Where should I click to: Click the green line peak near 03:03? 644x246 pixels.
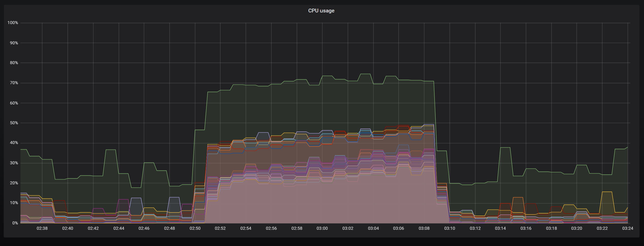[x=365, y=74]
